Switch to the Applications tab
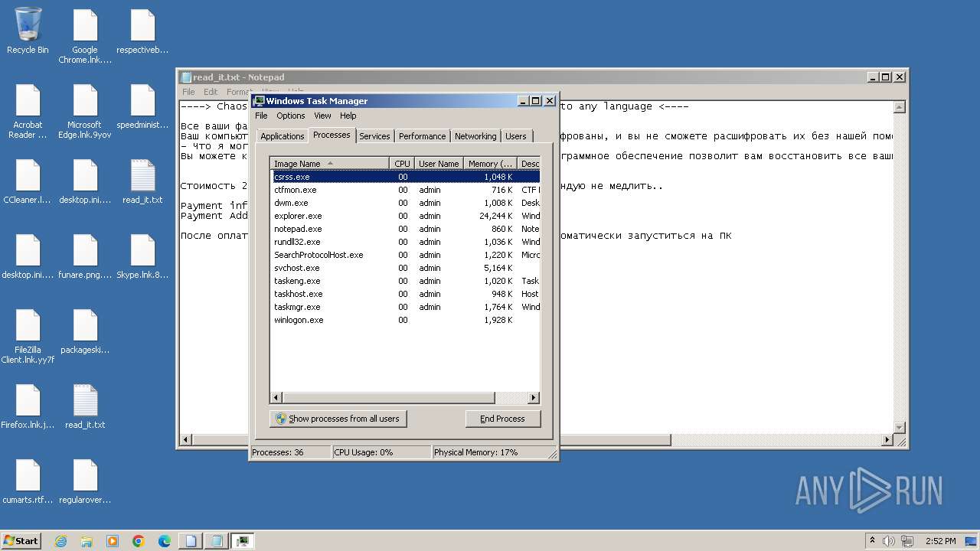The width and height of the screenshot is (980, 551). coord(283,136)
